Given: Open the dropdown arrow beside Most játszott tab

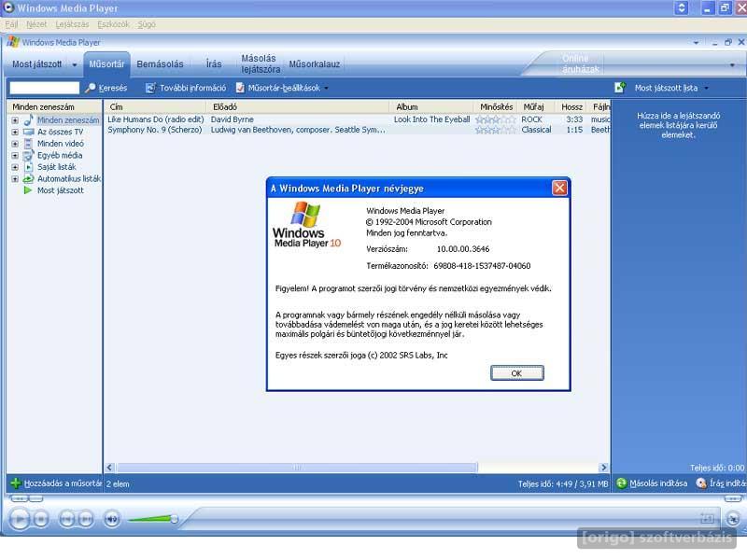Looking at the screenshot, I should (x=75, y=64).
